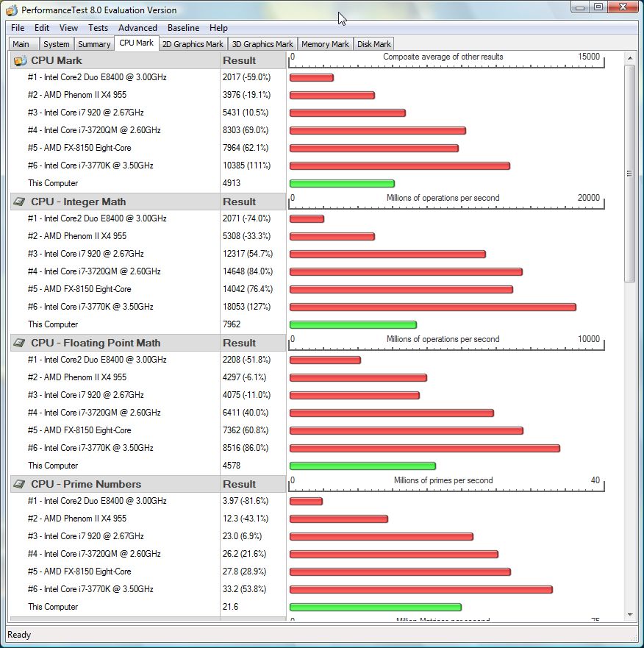Select the CPU Mark tab
644x648 pixels.
136,43
